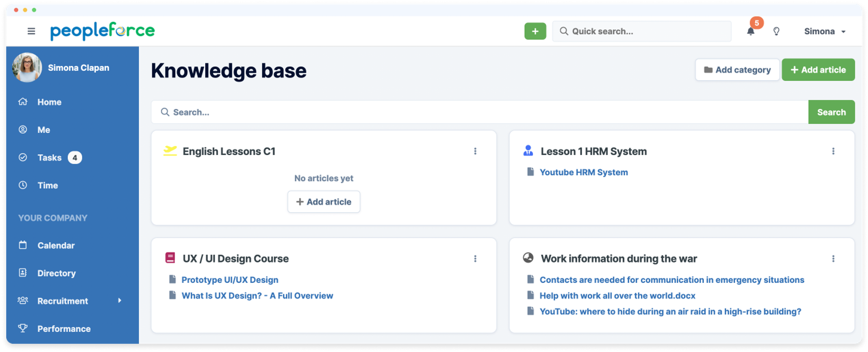
Task: Open Recruitment in the sidebar
Action: point(63,301)
